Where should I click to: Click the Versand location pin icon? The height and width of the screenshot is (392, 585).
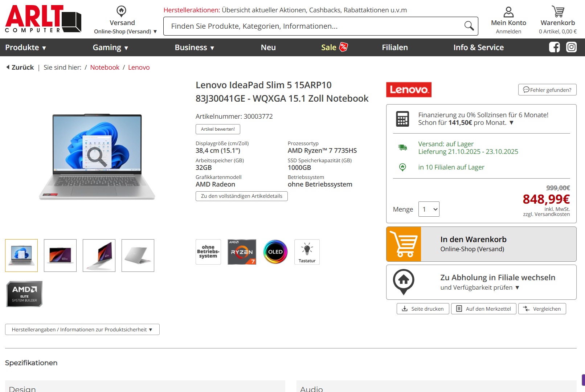[x=122, y=11]
